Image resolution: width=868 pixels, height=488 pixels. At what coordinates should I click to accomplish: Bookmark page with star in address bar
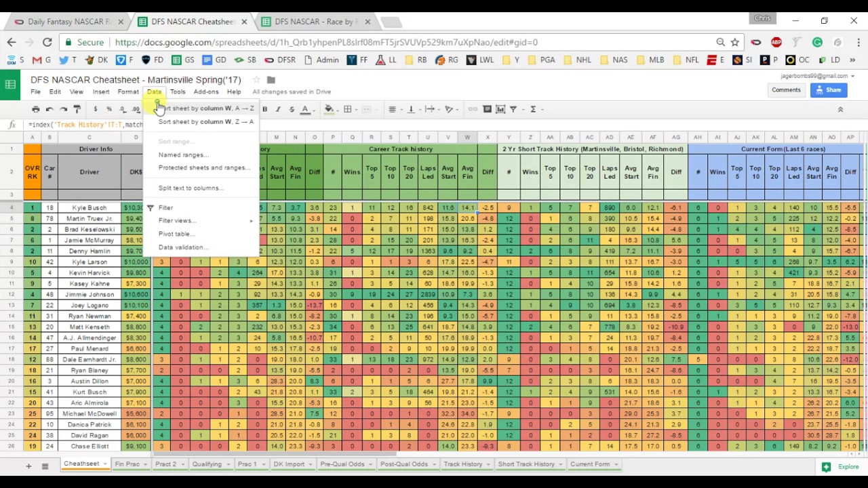pos(735,42)
